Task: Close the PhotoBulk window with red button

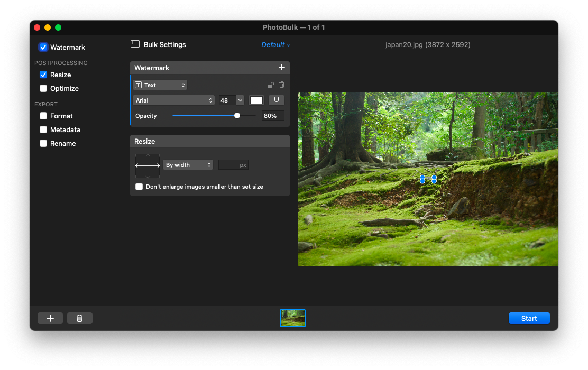Action: click(x=37, y=27)
